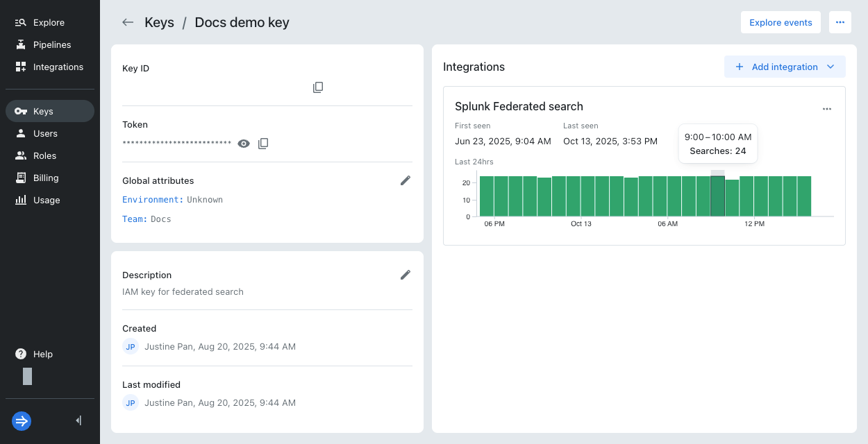The height and width of the screenshot is (444, 868).
Task: Select Pipelines in the left sidebar
Action: (52, 44)
